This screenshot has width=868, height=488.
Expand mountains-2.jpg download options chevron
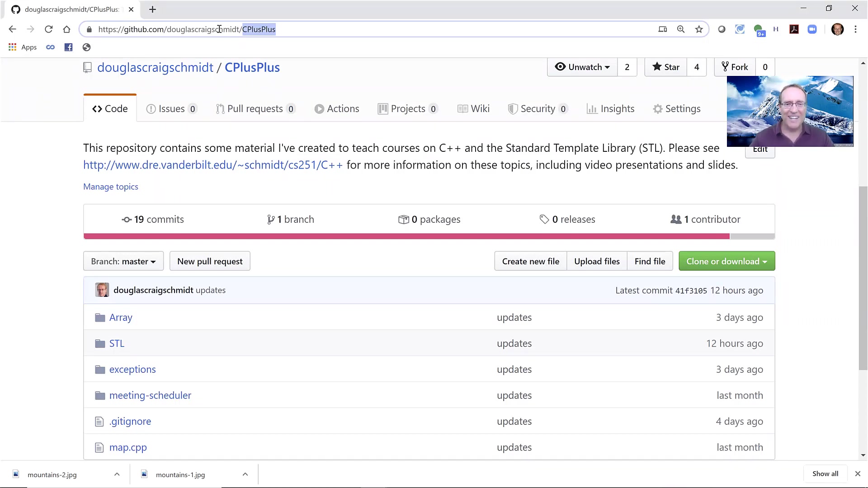coord(117,474)
